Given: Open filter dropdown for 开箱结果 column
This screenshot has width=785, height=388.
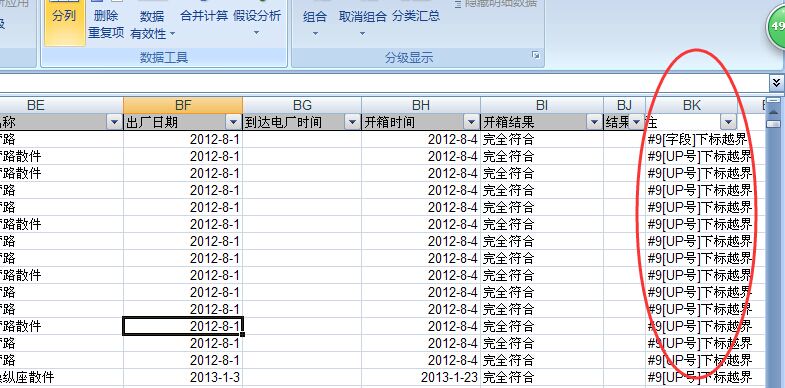Looking at the screenshot, I should pos(595,122).
